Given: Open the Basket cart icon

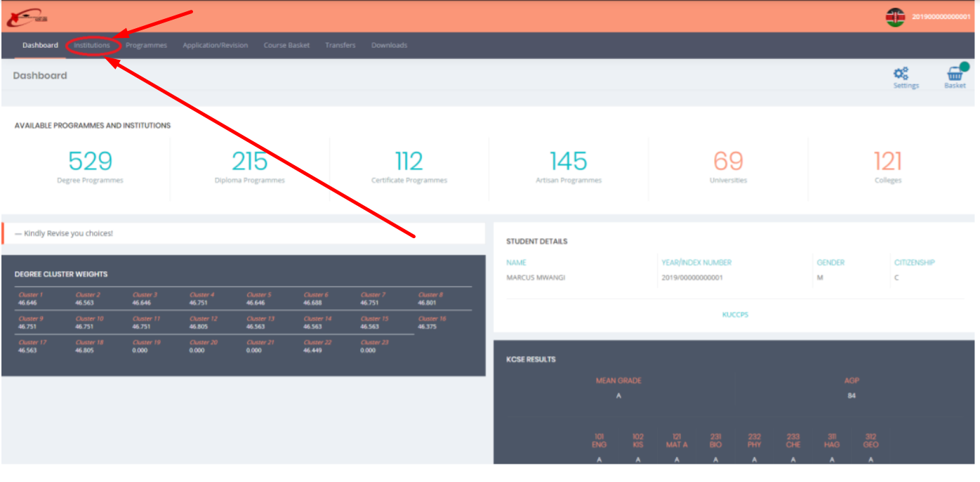Looking at the screenshot, I should pos(954,74).
